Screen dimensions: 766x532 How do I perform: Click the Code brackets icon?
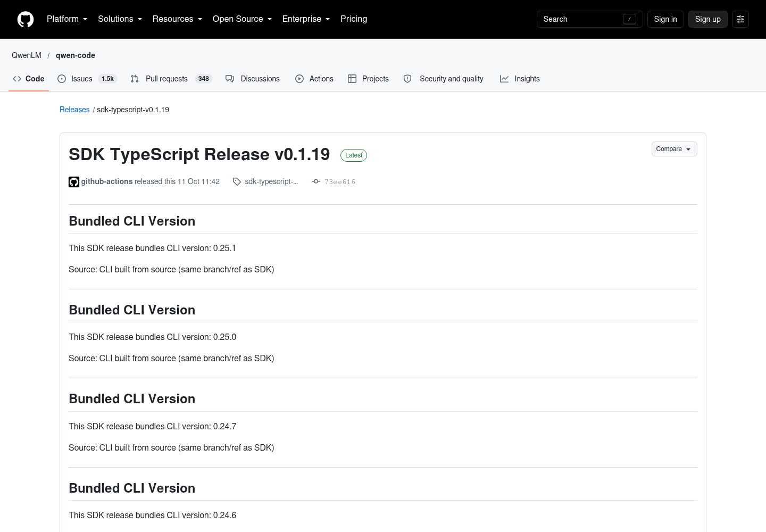point(17,79)
